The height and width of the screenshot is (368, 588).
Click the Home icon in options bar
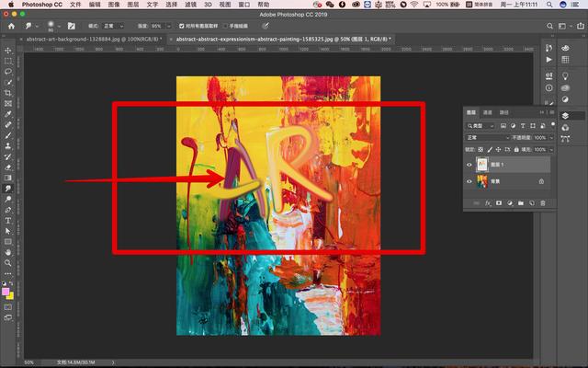[7, 28]
